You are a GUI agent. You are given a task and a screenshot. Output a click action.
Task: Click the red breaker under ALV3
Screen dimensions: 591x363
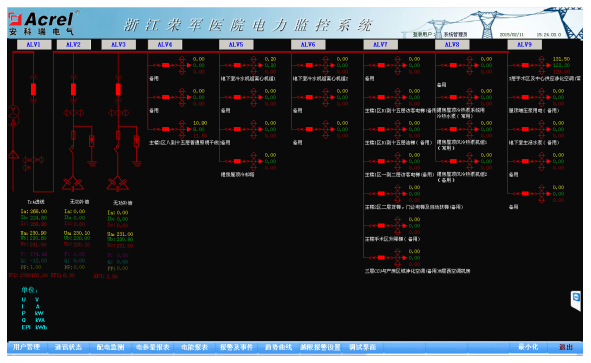pos(118,89)
